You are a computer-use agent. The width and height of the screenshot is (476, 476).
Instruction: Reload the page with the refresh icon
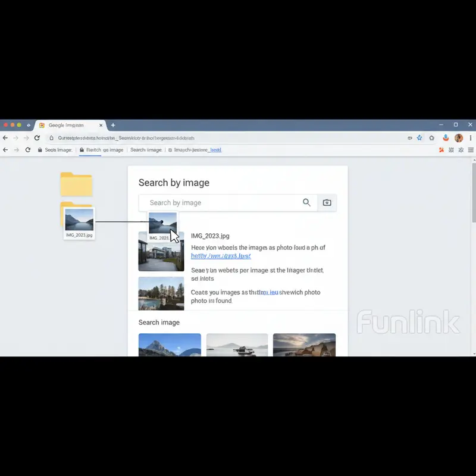(36, 137)
